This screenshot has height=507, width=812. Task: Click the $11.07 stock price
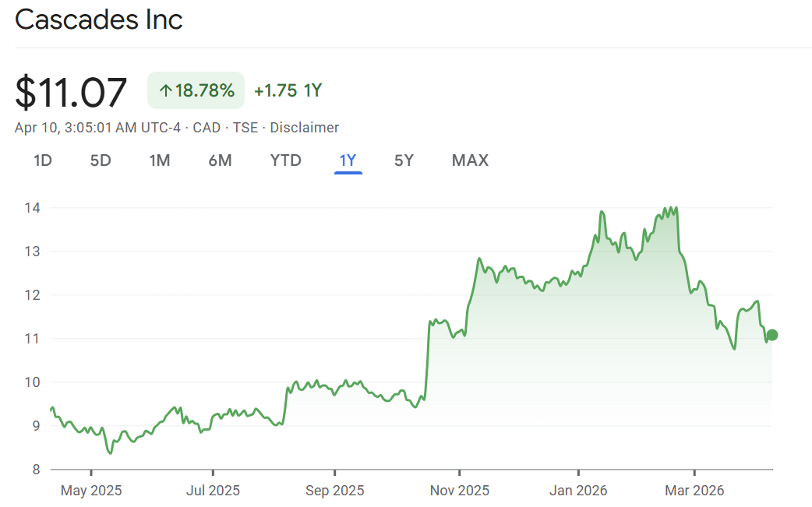71,92
